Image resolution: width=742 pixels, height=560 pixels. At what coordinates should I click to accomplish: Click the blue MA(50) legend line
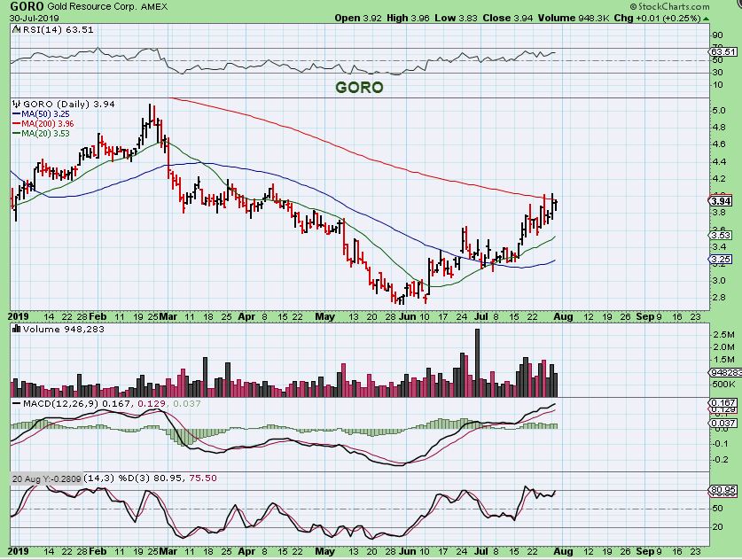click(17, 114)
